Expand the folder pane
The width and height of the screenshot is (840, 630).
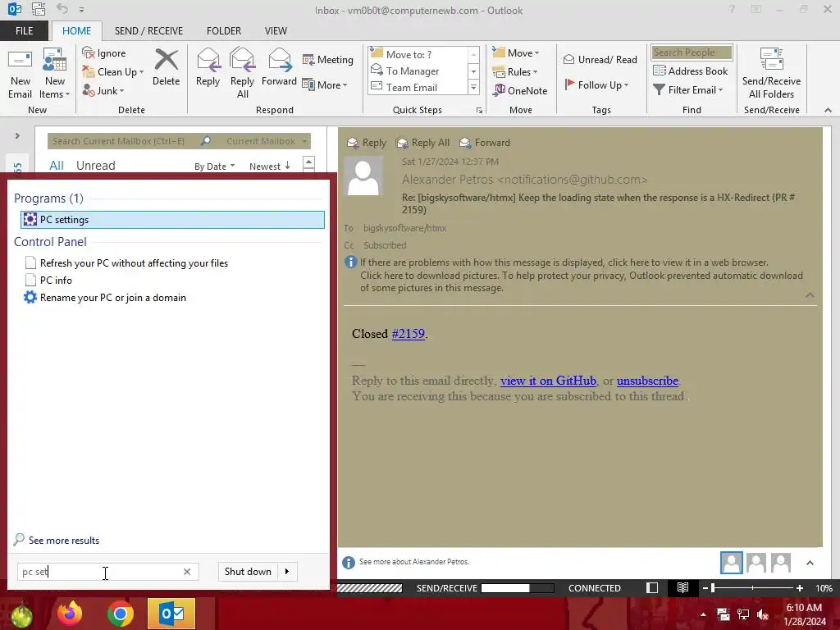[x=17, y=136]
